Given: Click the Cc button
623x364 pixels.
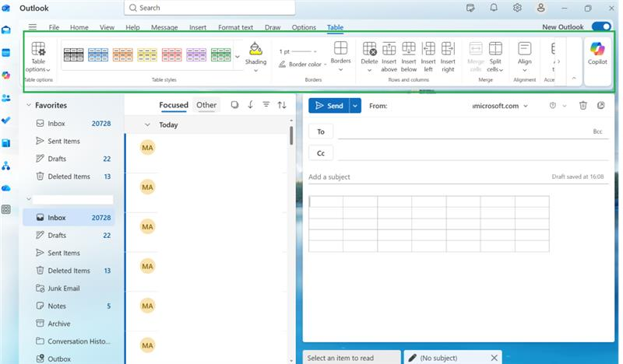Looking at the screenshot, I should click(321, 152).
